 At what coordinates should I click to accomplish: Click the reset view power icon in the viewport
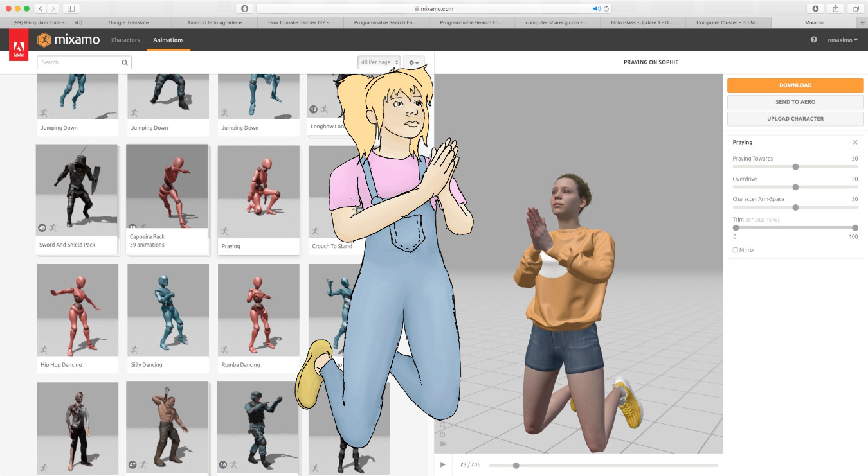tap(442, 434)
